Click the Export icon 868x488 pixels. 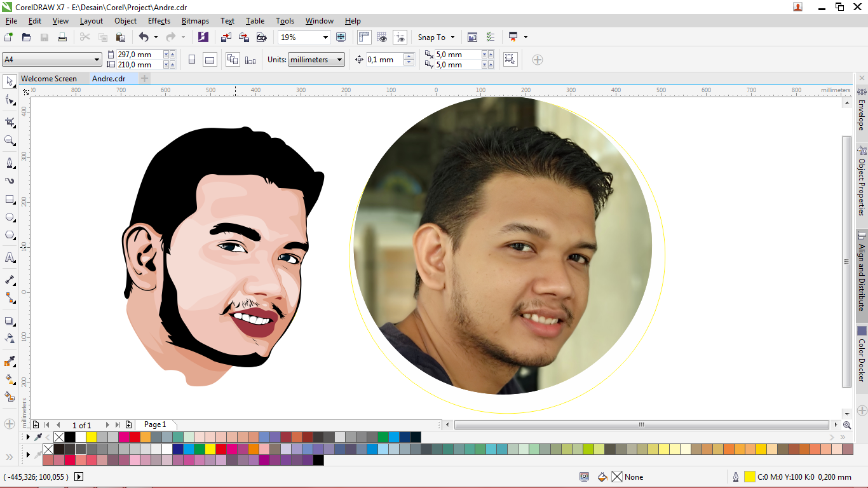[243, 37]
